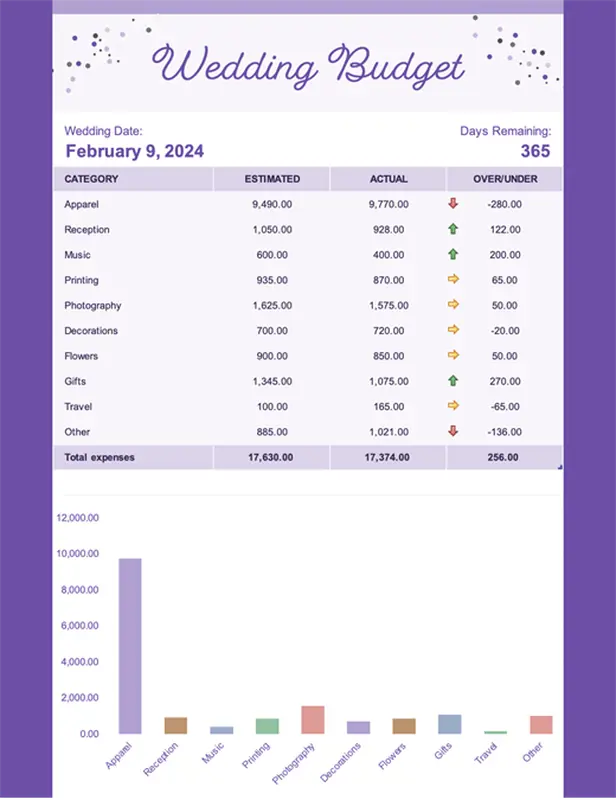The height and width of the screenshot is (800, 616).
Task: Click the red down arrow in Other row
Action: coord(453,432)
